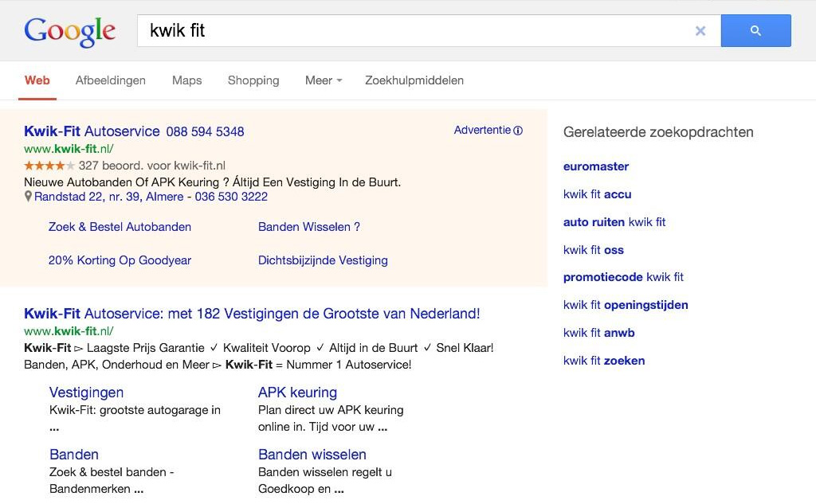Click the map pin icon beside Randstad address

[29, 197]
